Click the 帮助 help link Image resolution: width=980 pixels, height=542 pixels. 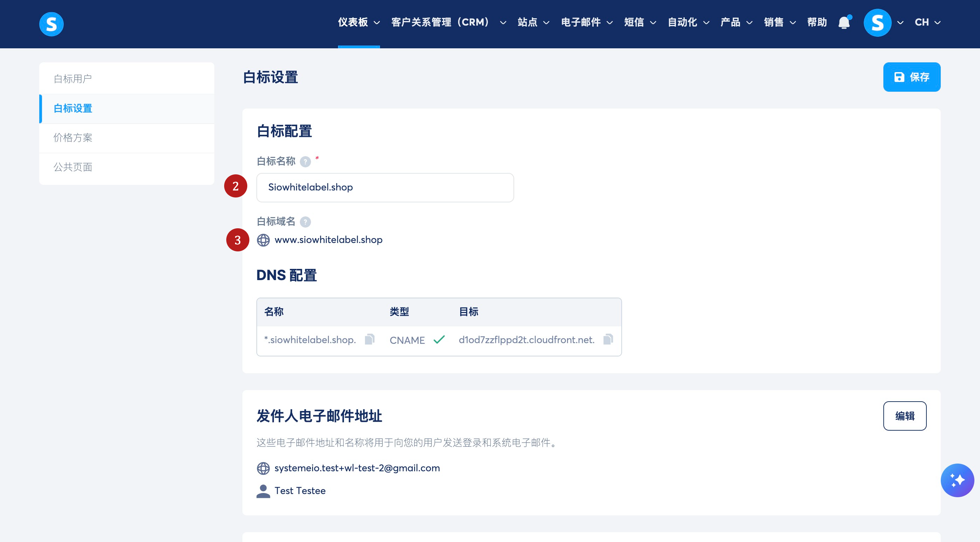click(817, 22)
